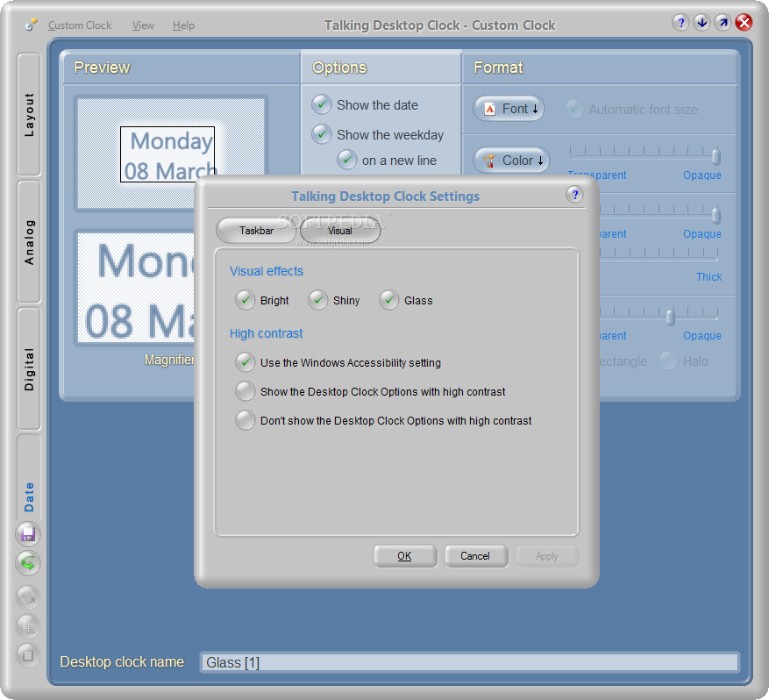The image size is (769, 700).
Task: Click the down-arrow title bar icon
Action: tap(701, 22)
